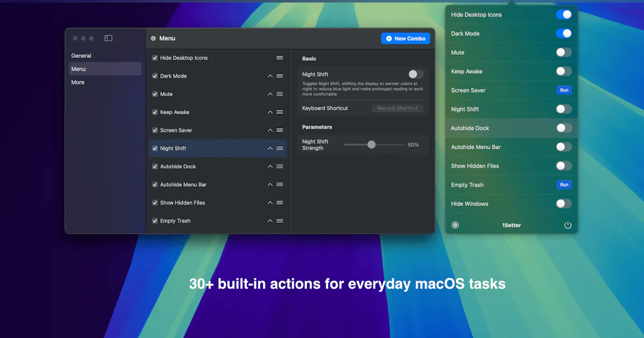
Task: Click the reorder handle for Autohide Menu Bar
Action: click(x=280, y=185)
